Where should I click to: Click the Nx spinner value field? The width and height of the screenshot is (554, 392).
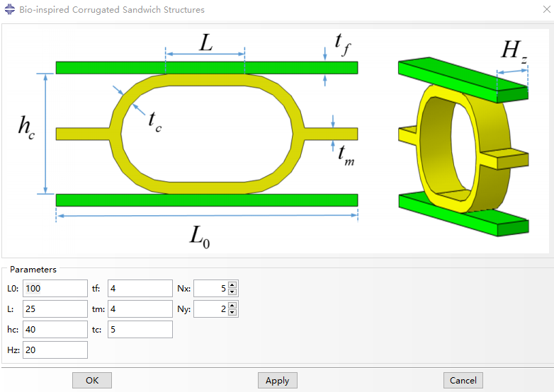pyautogui.click(x=211, y=288)
